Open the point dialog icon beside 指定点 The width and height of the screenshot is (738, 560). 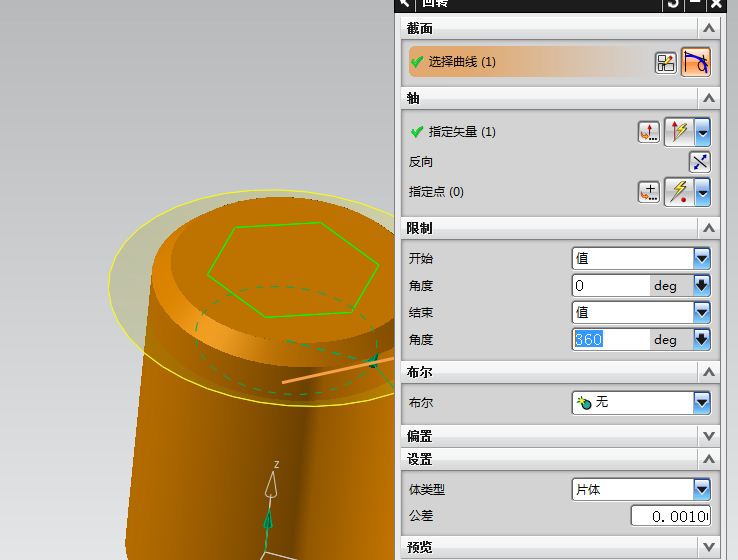[x=649, y=192]
